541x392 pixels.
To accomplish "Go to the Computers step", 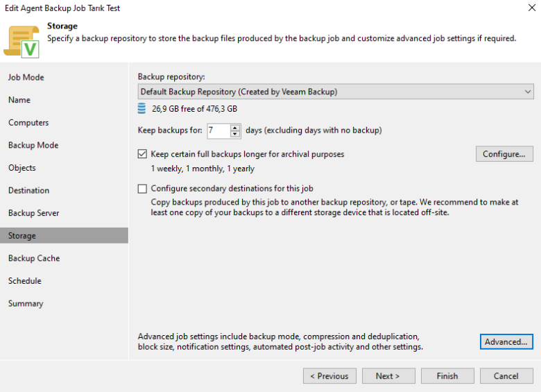I will [x=28, y=123].
